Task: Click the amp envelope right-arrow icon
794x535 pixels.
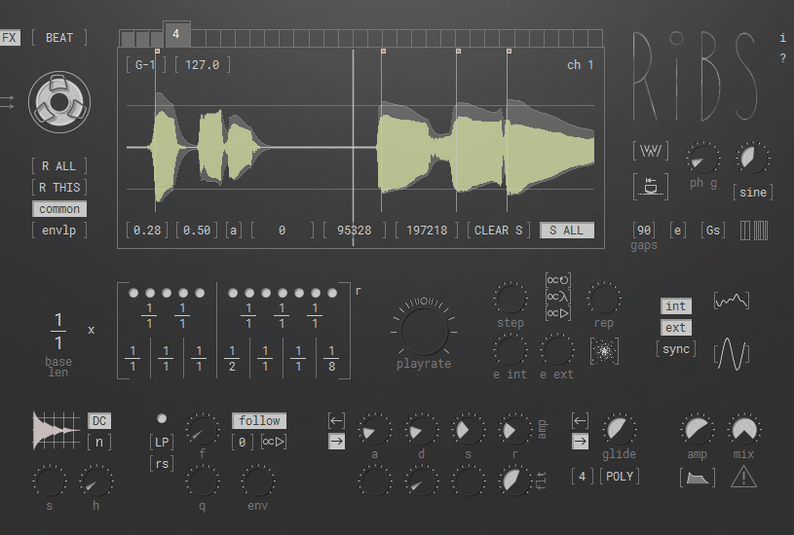Action: point(336,441)
